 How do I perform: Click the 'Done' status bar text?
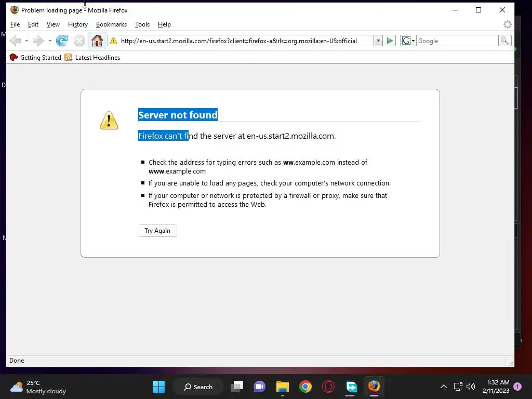click(x=17, y=361)
